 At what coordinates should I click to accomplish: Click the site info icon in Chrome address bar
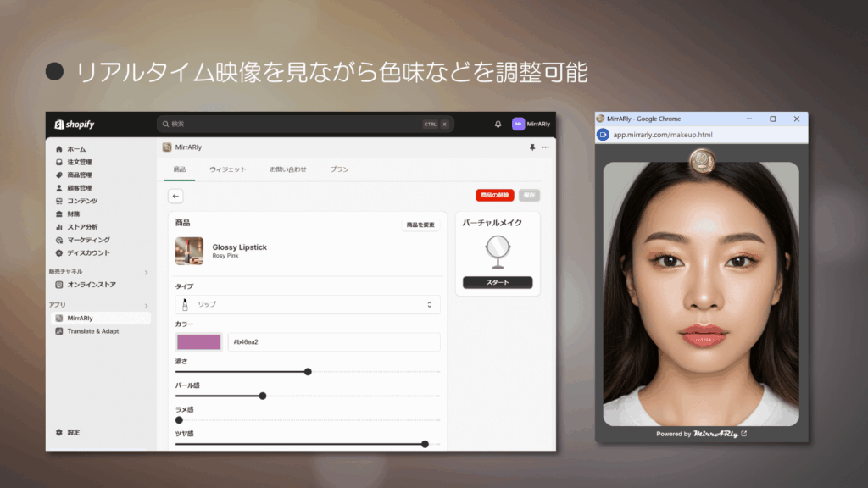[x=603, y=135]
